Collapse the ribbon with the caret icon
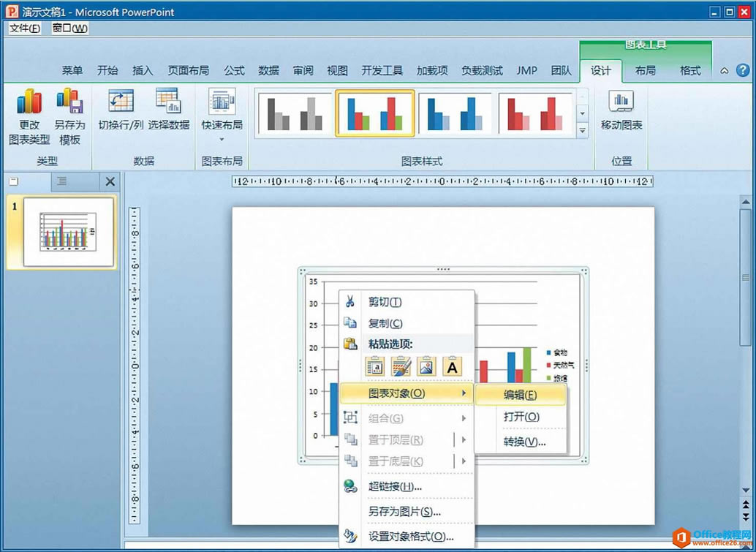Image resolution: width=756 pixels, height=552 pixels. 724,71
